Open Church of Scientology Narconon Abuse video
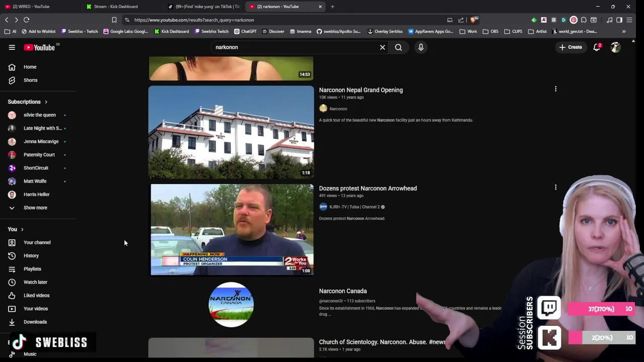 pos(382,342)
